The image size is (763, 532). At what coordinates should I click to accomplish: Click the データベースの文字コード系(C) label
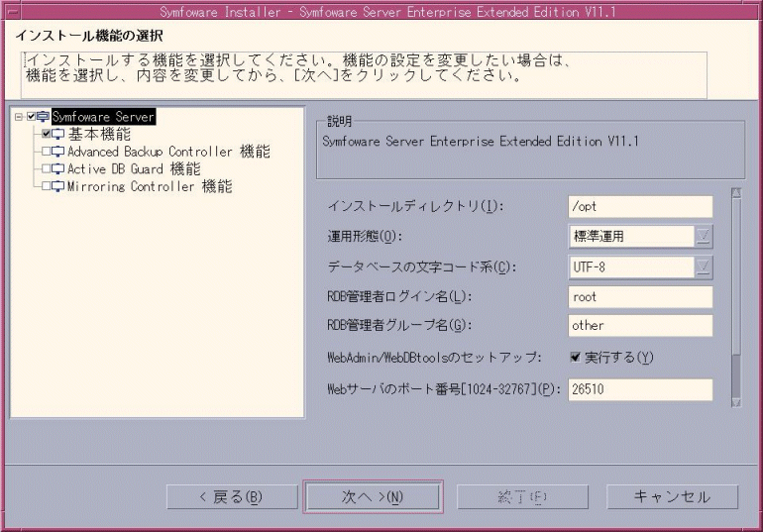tap(422, 266)
